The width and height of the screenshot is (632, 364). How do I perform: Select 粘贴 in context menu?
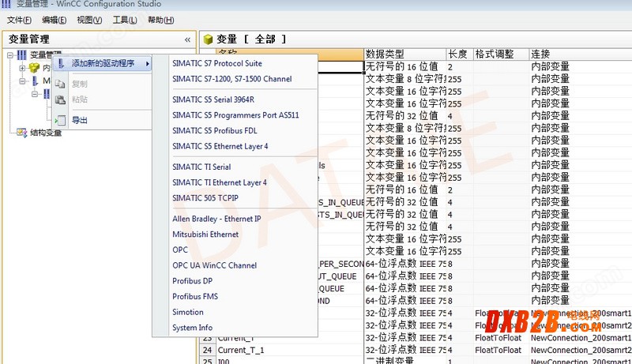coord(80,99)
